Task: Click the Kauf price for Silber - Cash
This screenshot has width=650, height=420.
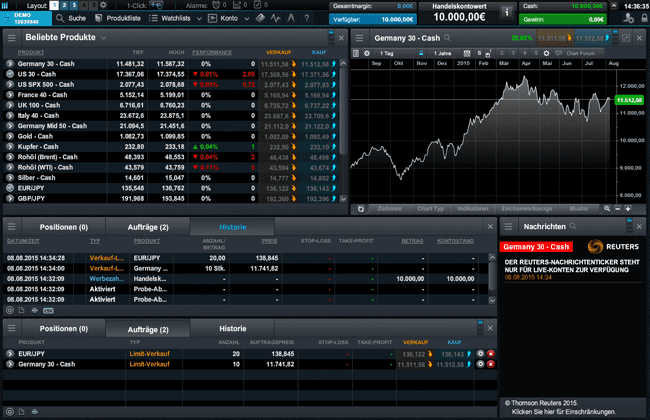Action: click(x=319, y=178)
